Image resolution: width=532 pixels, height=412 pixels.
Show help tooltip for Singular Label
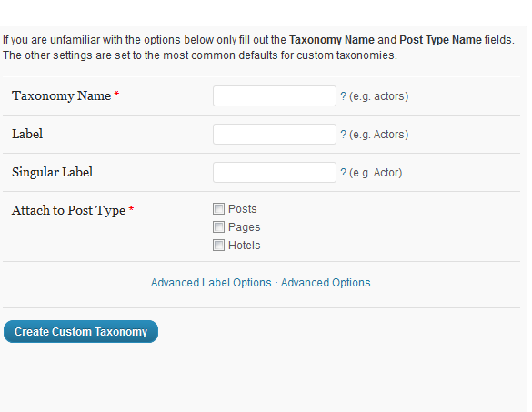pyautogui.click(x=344, y=173)
